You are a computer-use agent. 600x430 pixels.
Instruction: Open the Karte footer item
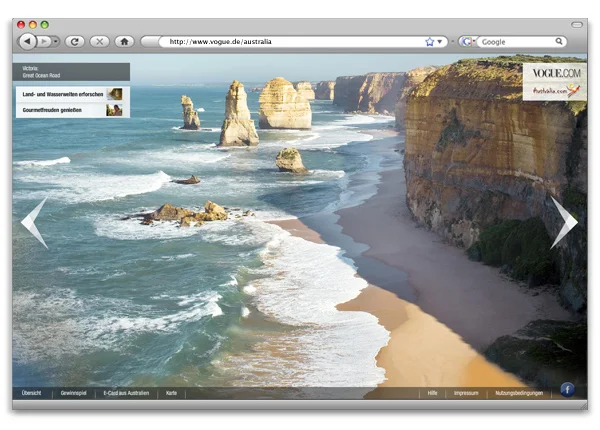[171, 393]
